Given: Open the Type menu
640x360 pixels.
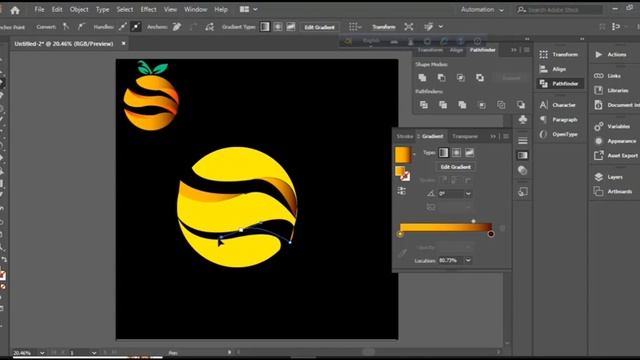Looking at the screenshot, I should pyautogui.click(x=102, y=9).
